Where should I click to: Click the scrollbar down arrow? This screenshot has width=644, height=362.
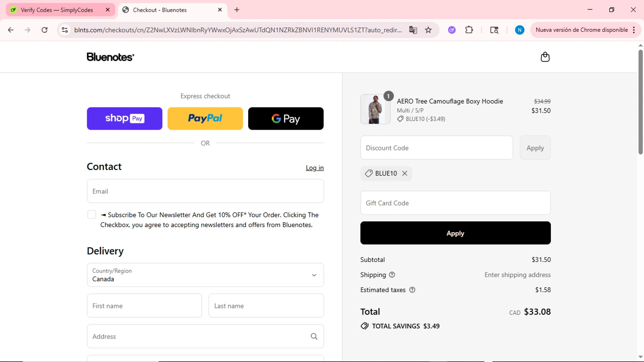click(x=641, y=357)
